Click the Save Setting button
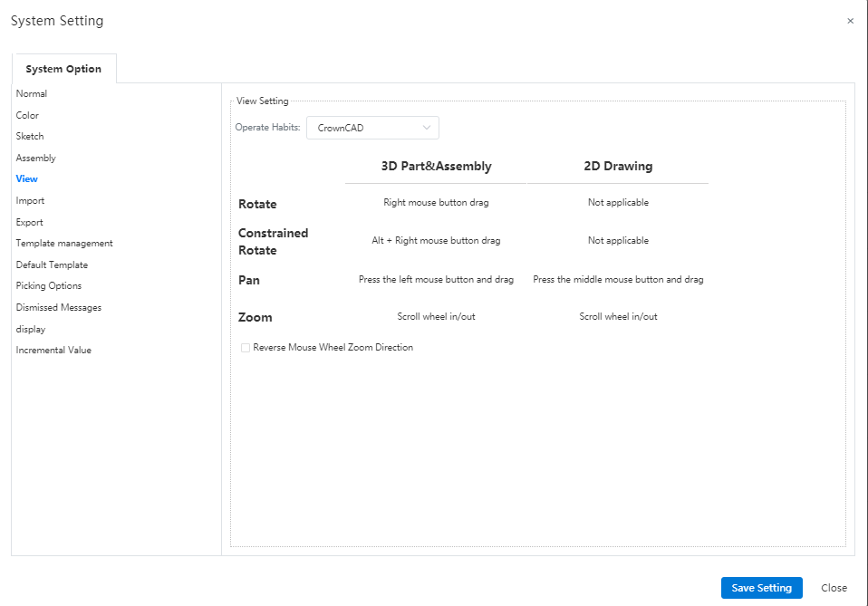The width and height of the screenshot is (868, 606). click(x=762, y=588)
